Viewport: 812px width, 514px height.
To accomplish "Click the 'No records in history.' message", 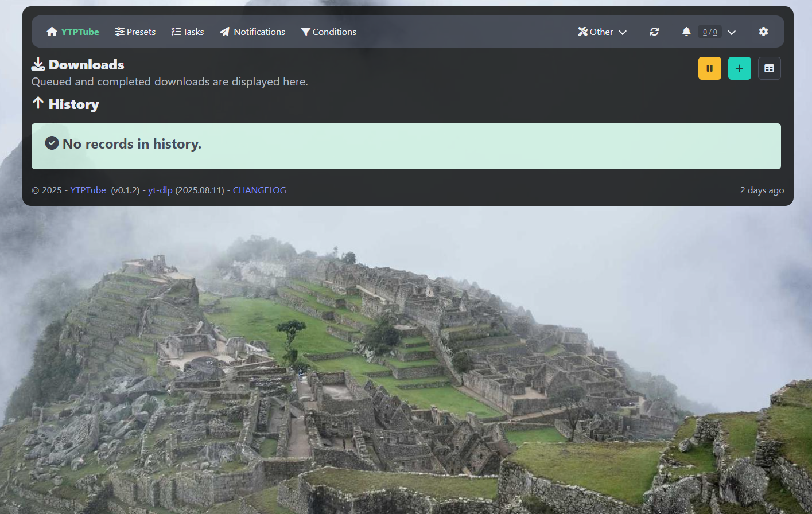I will point(132,144).
